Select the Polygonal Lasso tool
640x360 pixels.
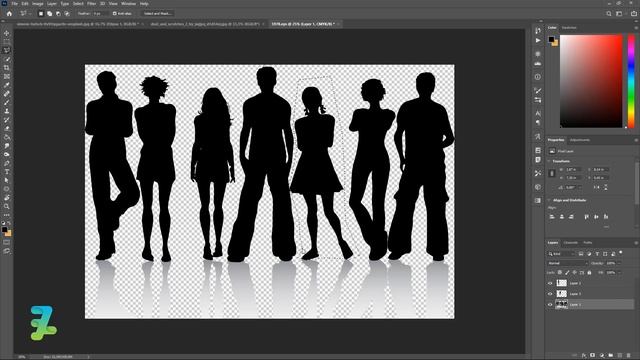coord(7,50)
